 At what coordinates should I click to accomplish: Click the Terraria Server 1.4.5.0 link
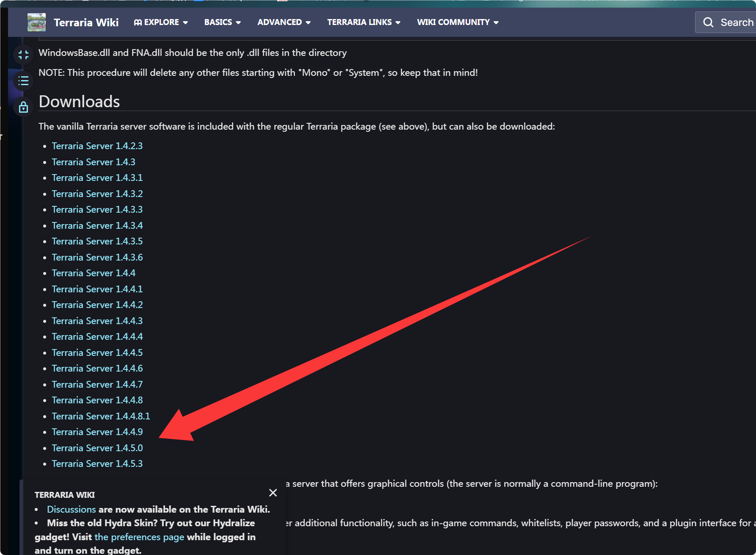tap(97, 448)
